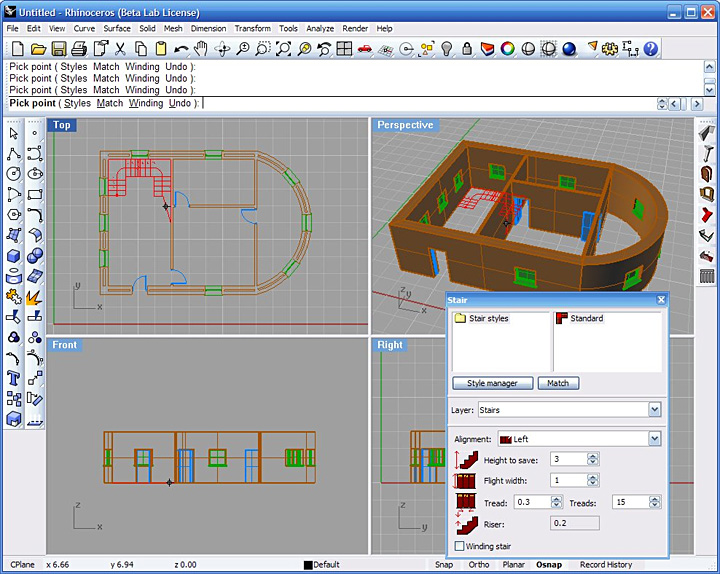Screen dimensions: 720x574
Task: Click the Cut scissors icon
Action: (119, 48)
